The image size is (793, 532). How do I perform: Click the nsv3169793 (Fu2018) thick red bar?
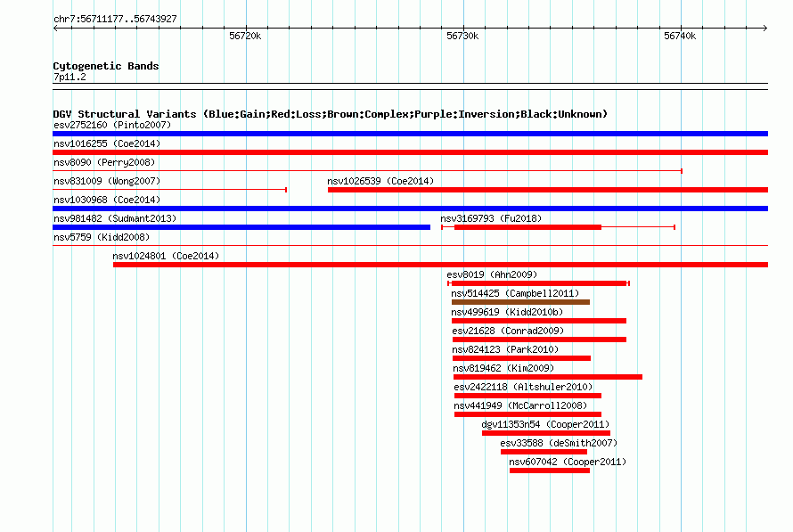[528, 227]
